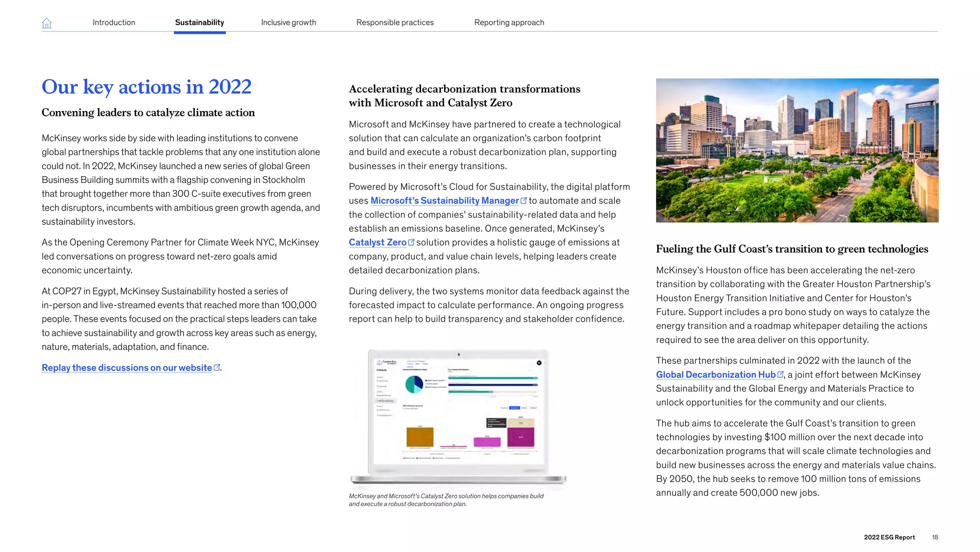Open Replay these discussions on our website link
The height and width of the screenshot is (552, 980).
coord(127,368)
